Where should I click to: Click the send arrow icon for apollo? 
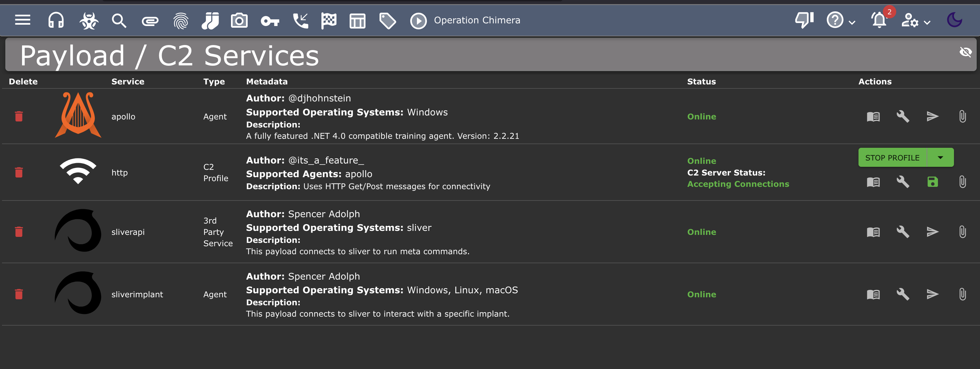pyautogui.click(x=933, y=116)
